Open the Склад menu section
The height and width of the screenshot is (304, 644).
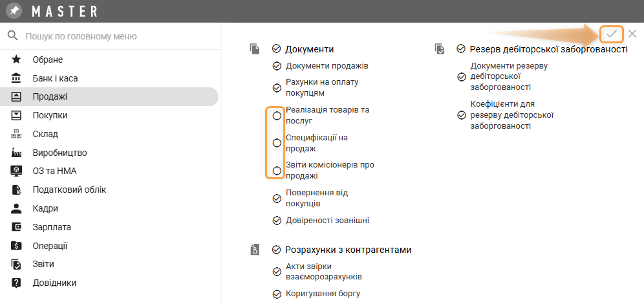pos(45,135)
